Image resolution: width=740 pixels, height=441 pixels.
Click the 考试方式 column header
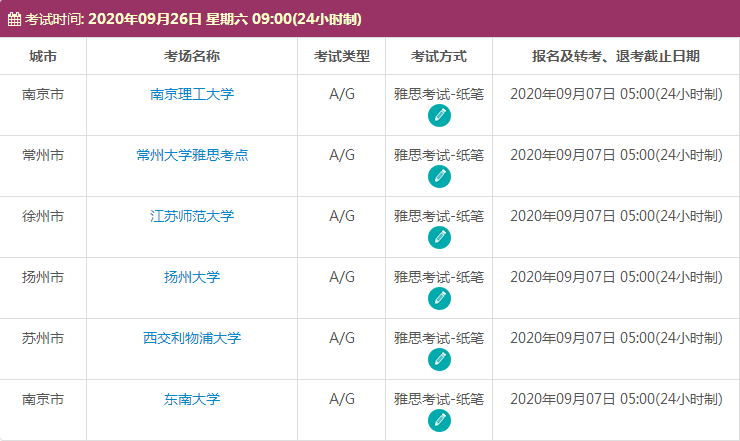439,56
